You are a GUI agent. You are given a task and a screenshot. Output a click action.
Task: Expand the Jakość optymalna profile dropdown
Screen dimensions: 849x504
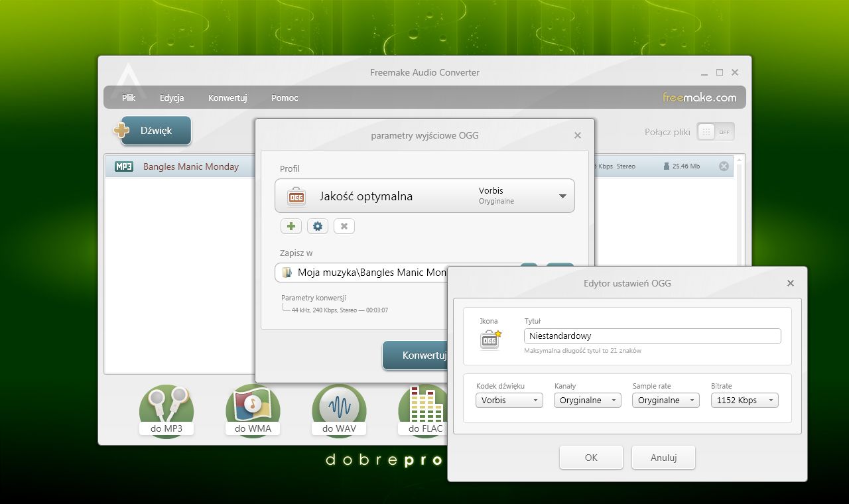[x=424, y=196]
